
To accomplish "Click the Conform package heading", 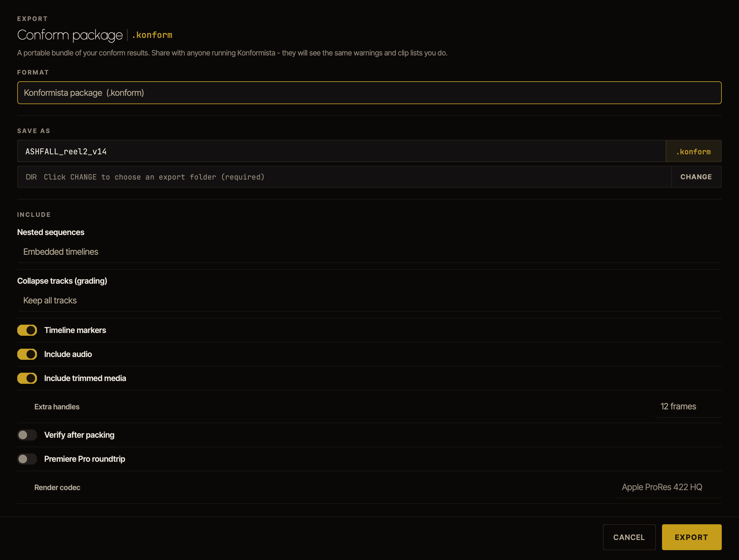I will (x=70, y=35).
